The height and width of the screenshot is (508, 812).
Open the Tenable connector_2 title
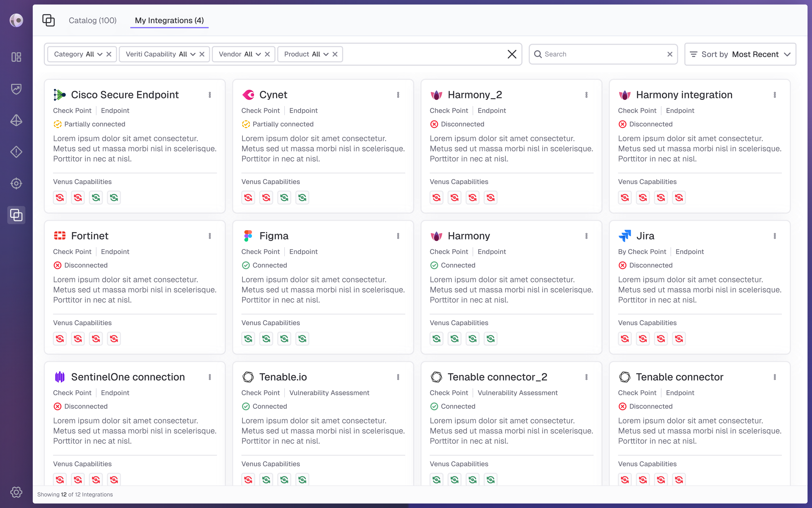[x=497, y=377]
